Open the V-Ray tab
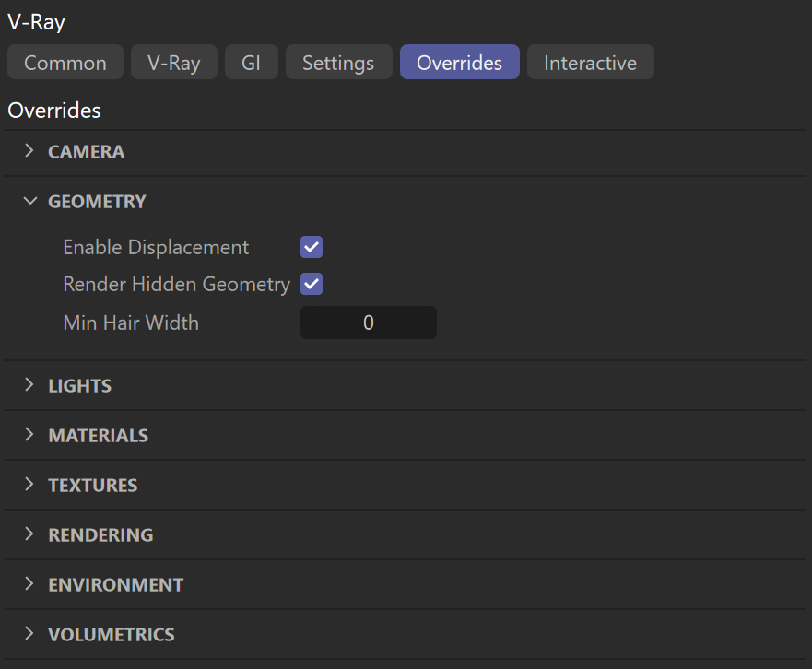Screen dimensions: 812x669 (x=174, y=62)
